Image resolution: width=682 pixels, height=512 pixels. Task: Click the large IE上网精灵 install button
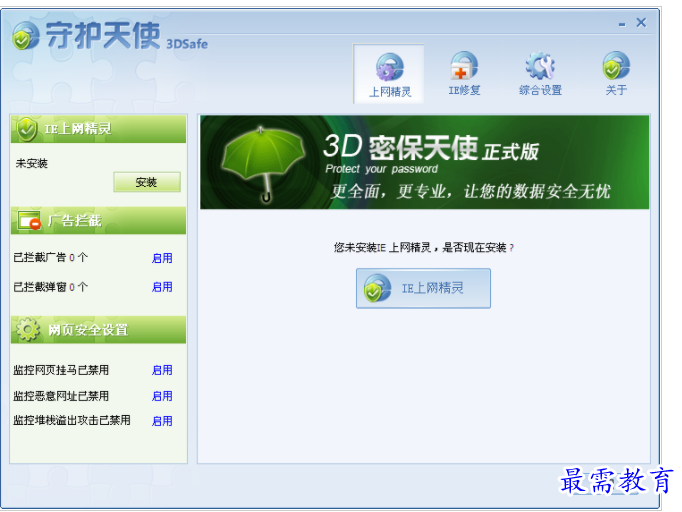[423, 288]
